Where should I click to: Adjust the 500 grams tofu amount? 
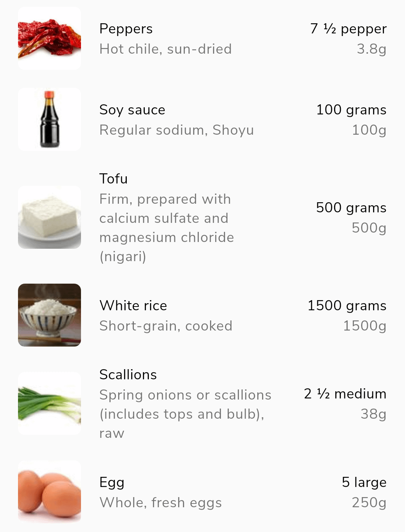[351, 208]
